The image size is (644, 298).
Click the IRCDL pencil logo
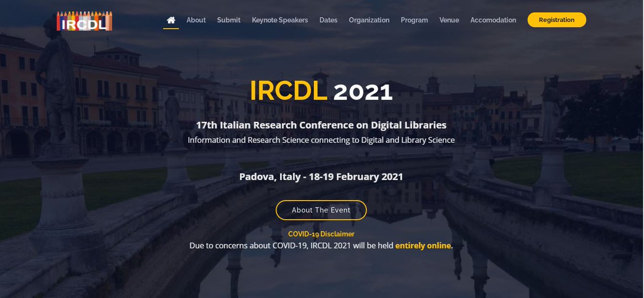[x=84, y=20]
